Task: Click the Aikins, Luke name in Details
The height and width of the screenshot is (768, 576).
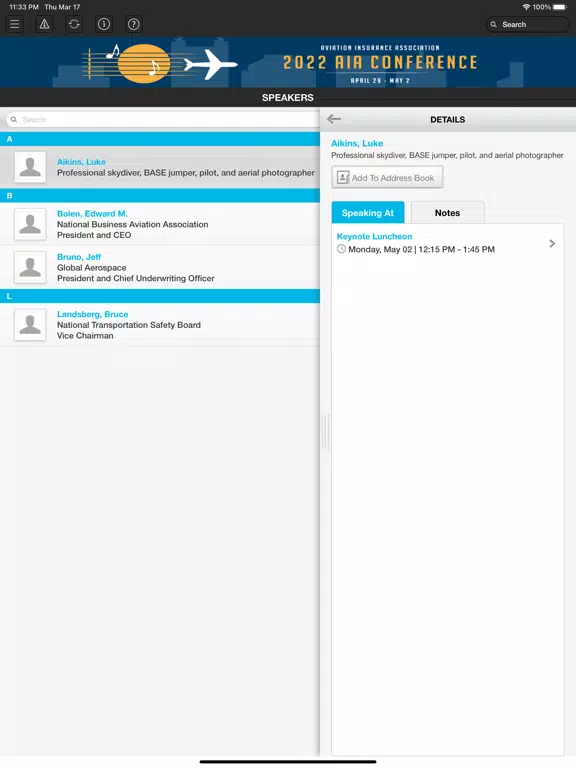Action: click(357, 143)
